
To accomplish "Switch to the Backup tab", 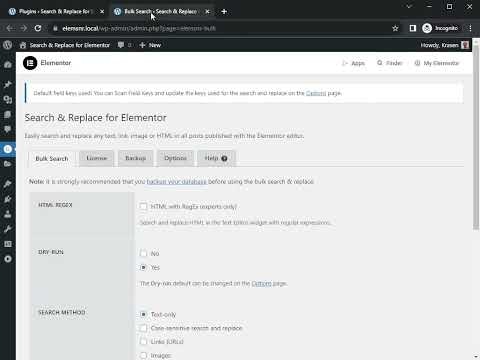I will pyautogui.click(x=136, y=158).
